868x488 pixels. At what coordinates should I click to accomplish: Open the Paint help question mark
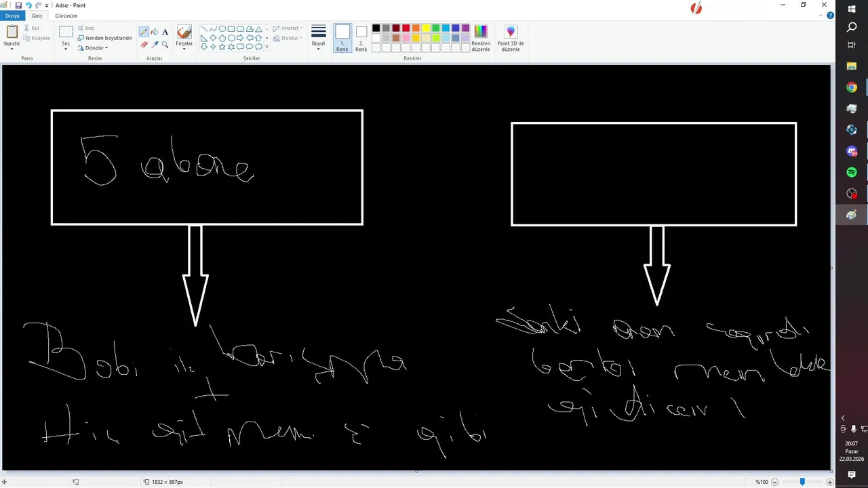point(830,16)
